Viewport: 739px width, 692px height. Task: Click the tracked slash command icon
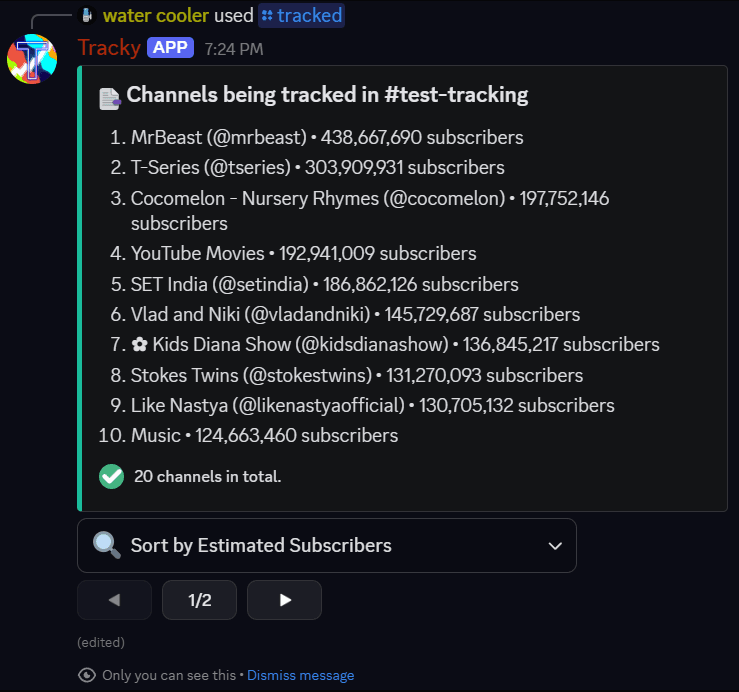point(267,15)
